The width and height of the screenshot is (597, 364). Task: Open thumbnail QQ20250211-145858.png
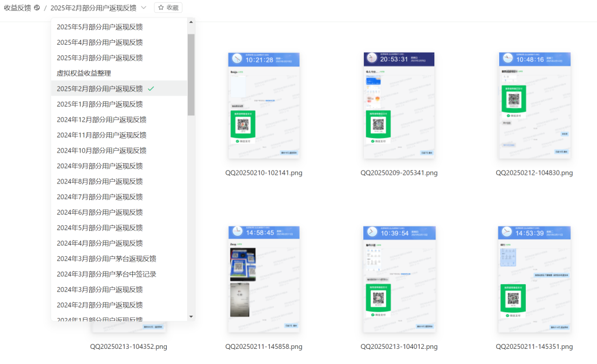click(x=264, y=279)
